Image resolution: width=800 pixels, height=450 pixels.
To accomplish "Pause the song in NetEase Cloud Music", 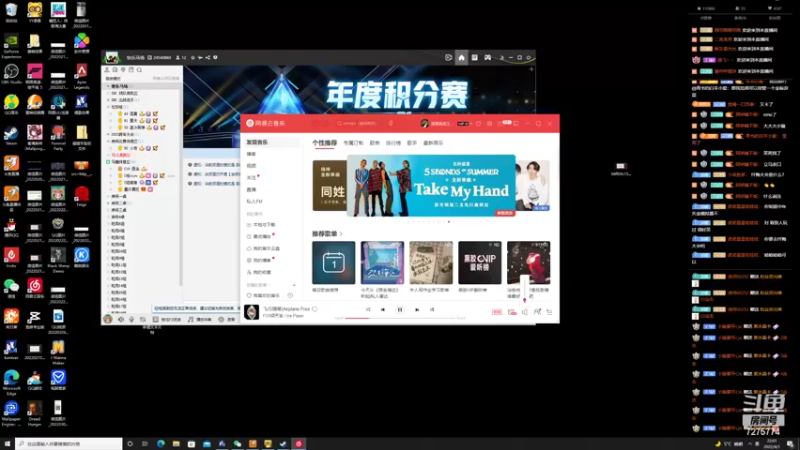I will [x=399, y=309].
